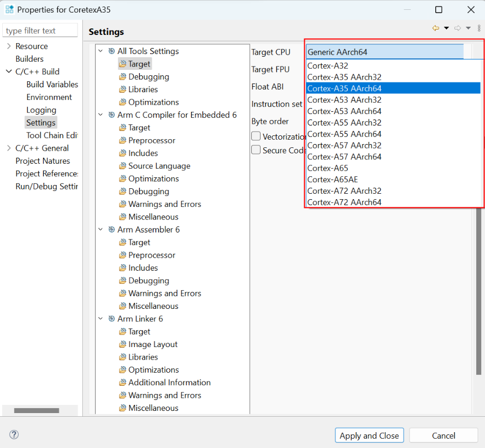Toggle the Secure Code checkbox
This screenshot has height=448, width=485.
256,150
